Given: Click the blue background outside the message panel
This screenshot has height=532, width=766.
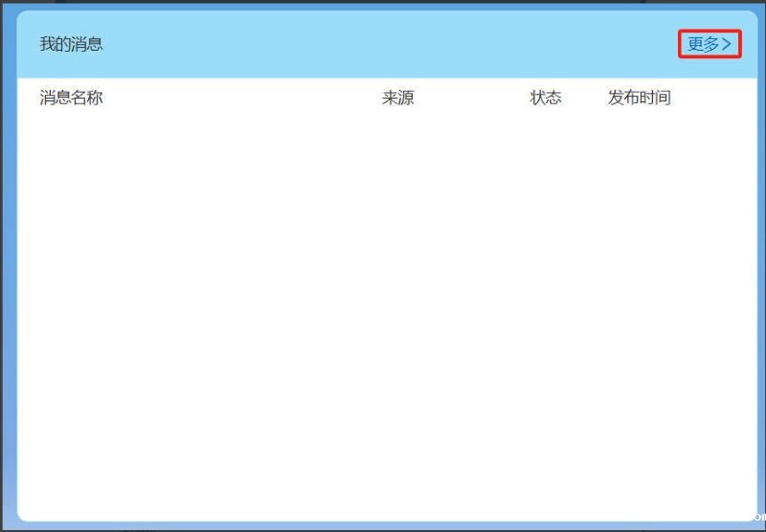Looking at the screenshot, I should click(x=7, y=287).
